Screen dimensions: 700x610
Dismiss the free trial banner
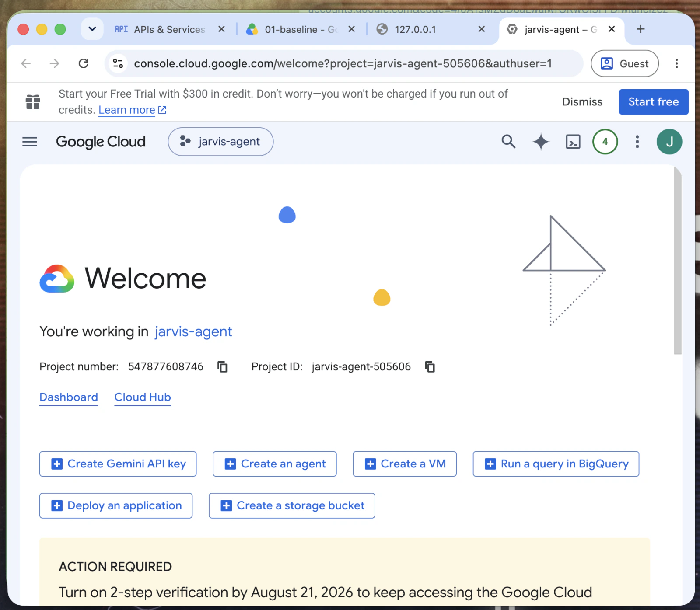[582, 102]
